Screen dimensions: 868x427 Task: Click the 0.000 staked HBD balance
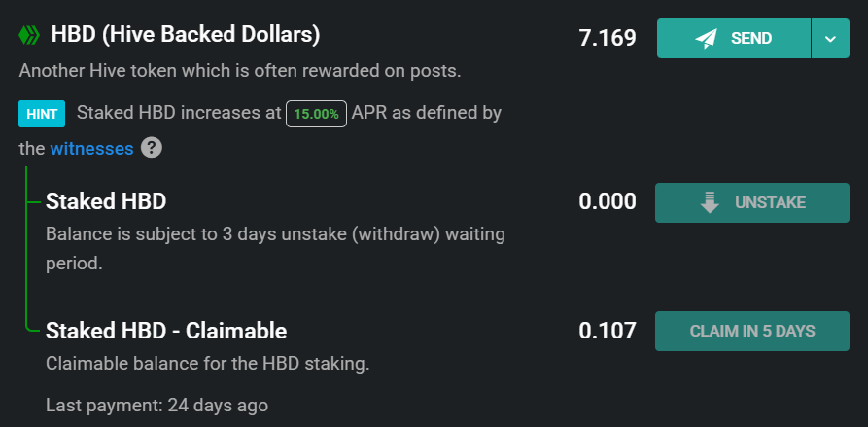[608, 202]
